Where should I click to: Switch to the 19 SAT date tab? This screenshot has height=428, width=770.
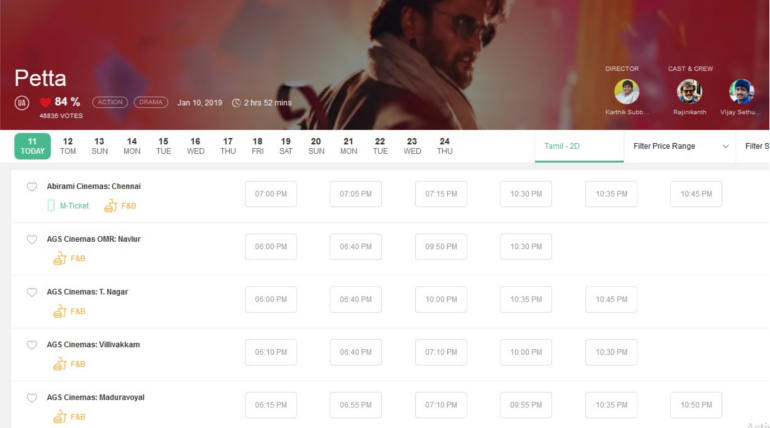pyautogui.click(x=285, y=146)
